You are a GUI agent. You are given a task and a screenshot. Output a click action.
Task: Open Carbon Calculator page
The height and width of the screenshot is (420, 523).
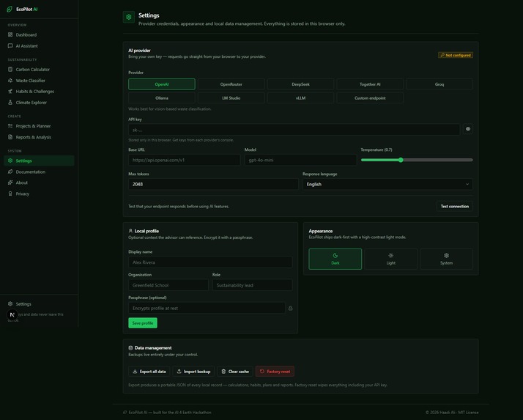tap(39, 70)
